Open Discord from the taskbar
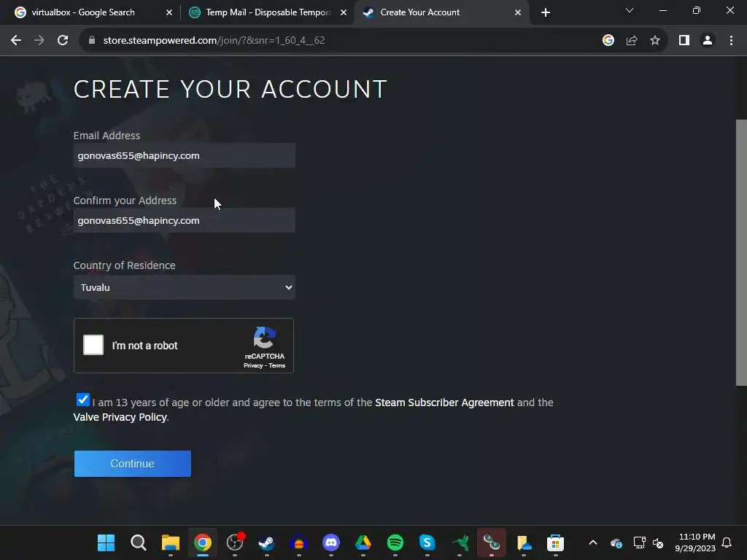The width and height of the screenshot is (747, 560). tap(331, 542)
